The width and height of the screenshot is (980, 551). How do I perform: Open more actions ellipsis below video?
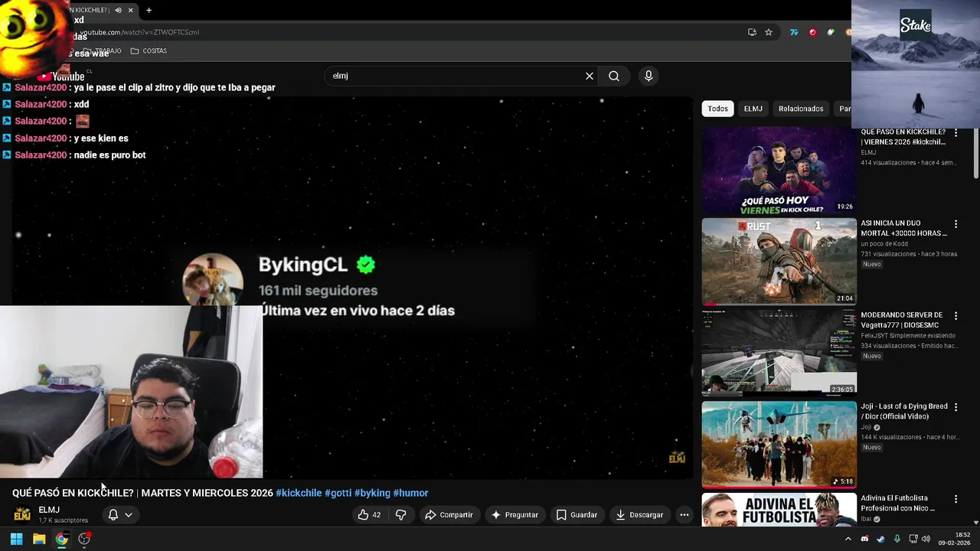pyautogui.click(x=684, y=515)
